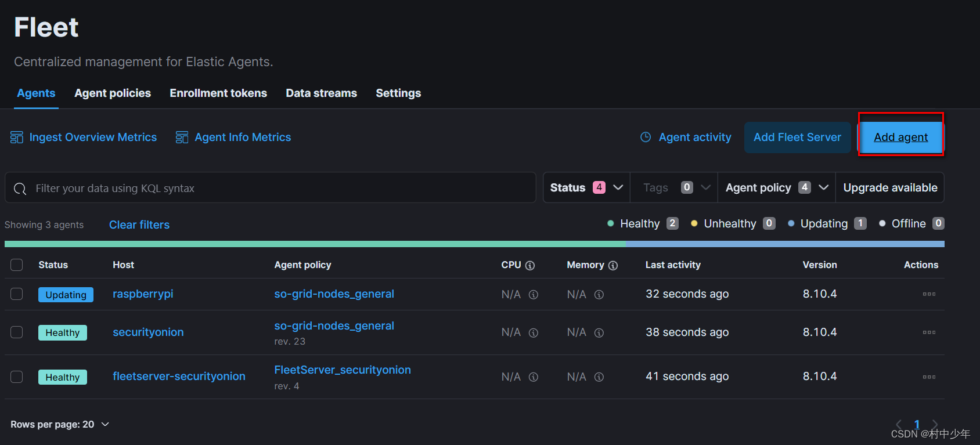
Task: Select the fleetserver-securityonion agent checkbox
Action: pyautogui.click(x=17, y=377)
